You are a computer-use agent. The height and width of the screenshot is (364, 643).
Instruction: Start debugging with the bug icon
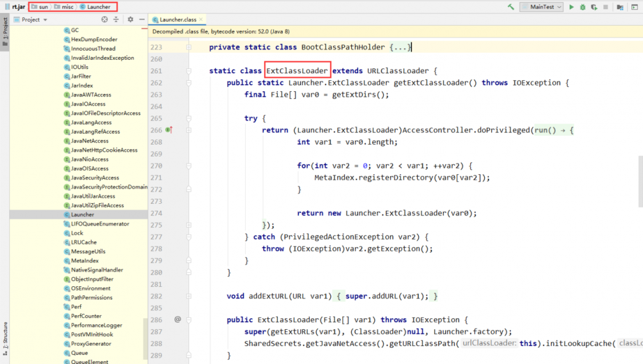click(583, 7)
